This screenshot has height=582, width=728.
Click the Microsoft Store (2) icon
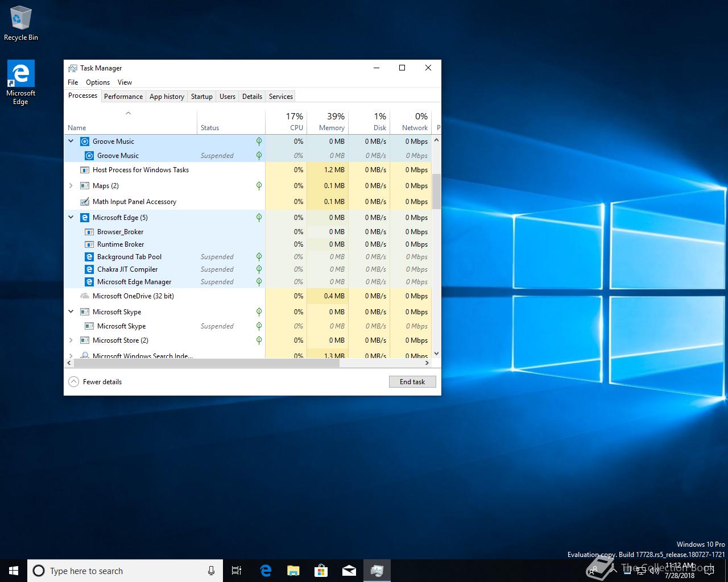[85, 340]
